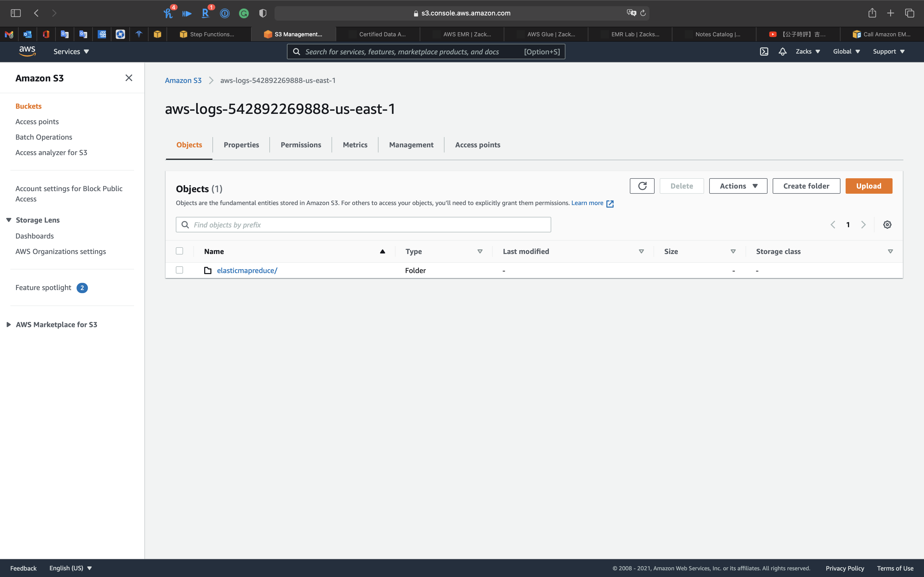This screenshot has width=924, height=577.
Task: Close the Amazon S3 sidebar panel
Action: point(129,78)
